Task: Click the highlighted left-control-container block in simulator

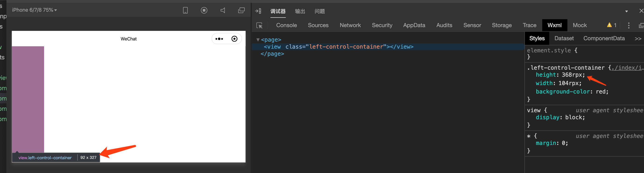Action: pos(28,99)
